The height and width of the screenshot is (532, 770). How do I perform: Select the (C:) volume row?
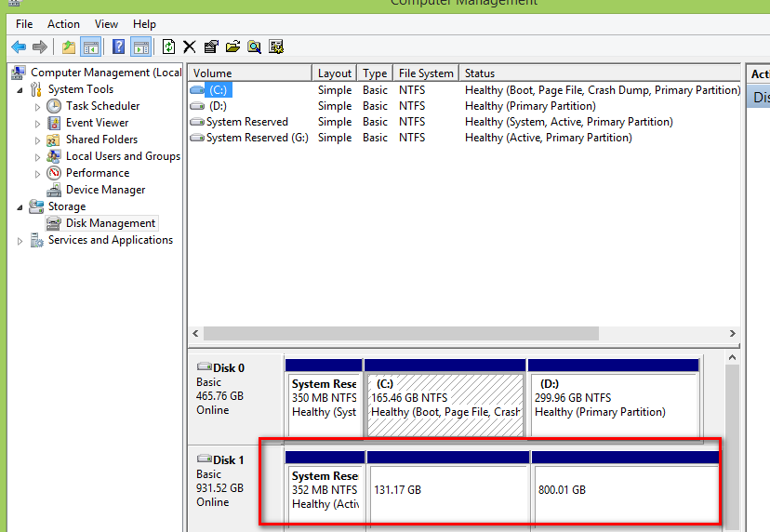click(x=464, y=90)
